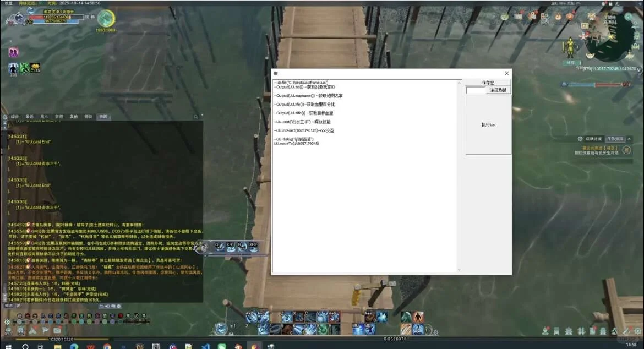Image resolution: width=644 pixels, height=349 pixels.
Task: Select the 密聊 chat tab
Action: click(x=103, y=117)
